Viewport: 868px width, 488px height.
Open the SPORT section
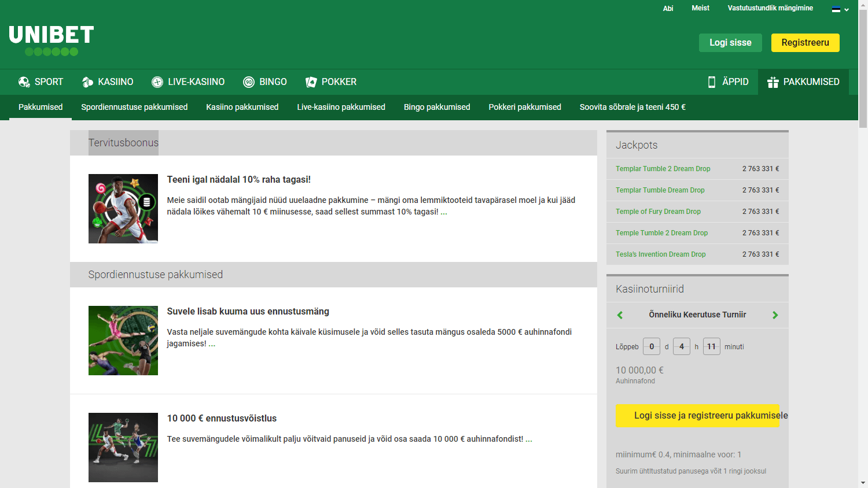[x=41, y=82]
